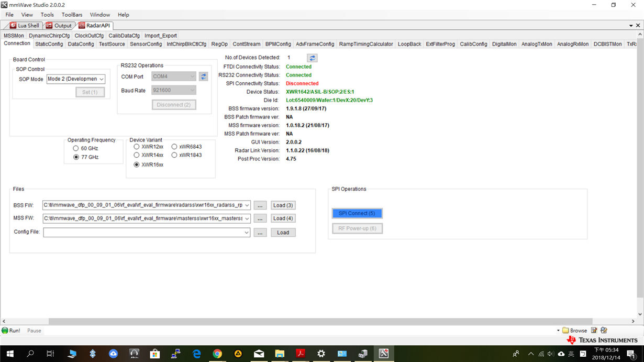This screenshot has height=362, width=644.
Task: Browse for MSS FW file with '...' button
Action: 260,218
